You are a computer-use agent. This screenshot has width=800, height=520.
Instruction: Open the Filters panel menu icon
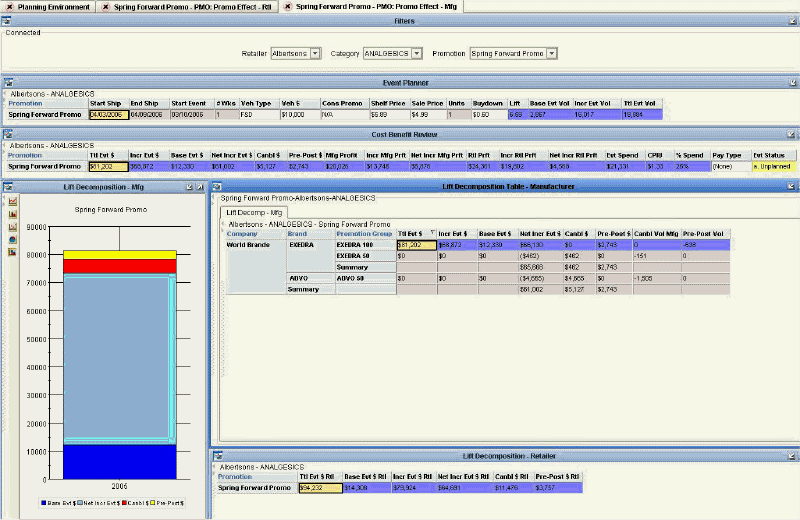pos(6,21)
